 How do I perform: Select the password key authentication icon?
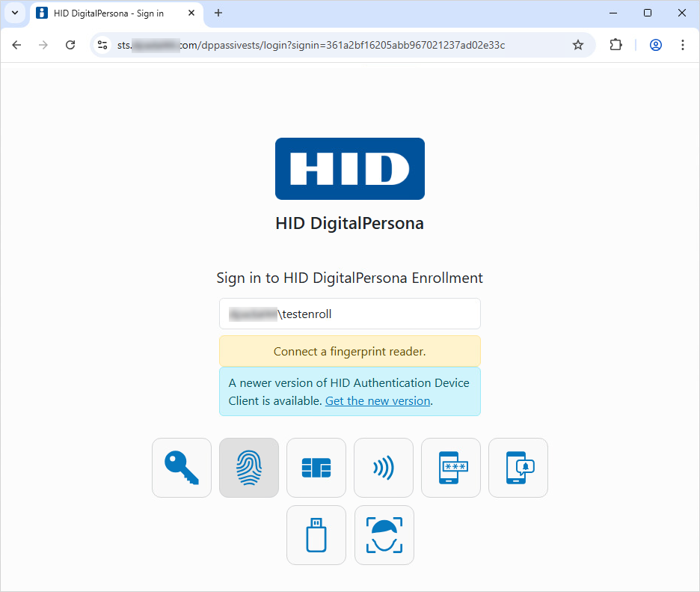182,468
